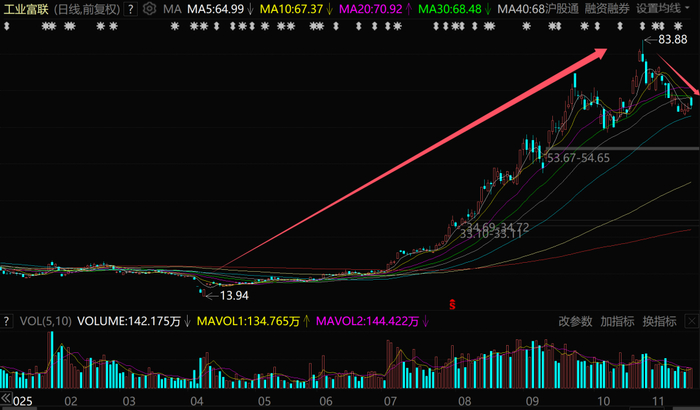Click the 工业富联 stock name
Viewport: 700px width, 410px height.
pos(26,9)
